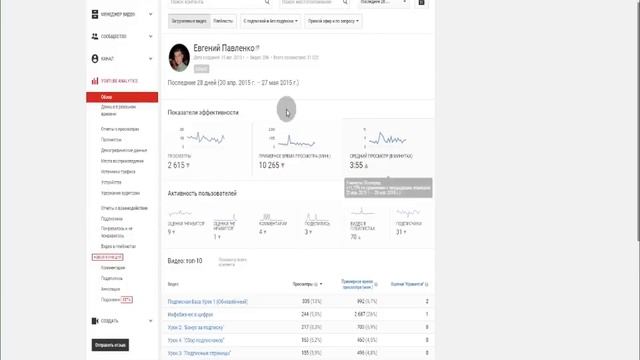Open Понравилось и не понравилось report

tap(117, 232)
